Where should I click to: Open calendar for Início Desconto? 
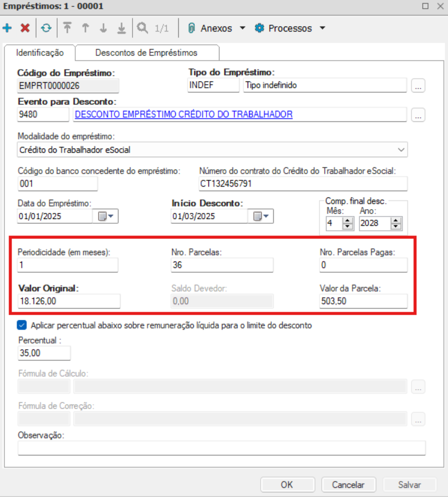pyautogui.click(x=258, y=216)
